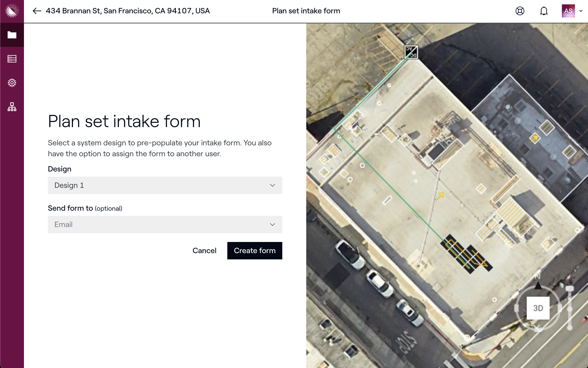Expand the Send form to Email dropdown
This screenshot has width=588, height=368.
[x=165, y=225]
